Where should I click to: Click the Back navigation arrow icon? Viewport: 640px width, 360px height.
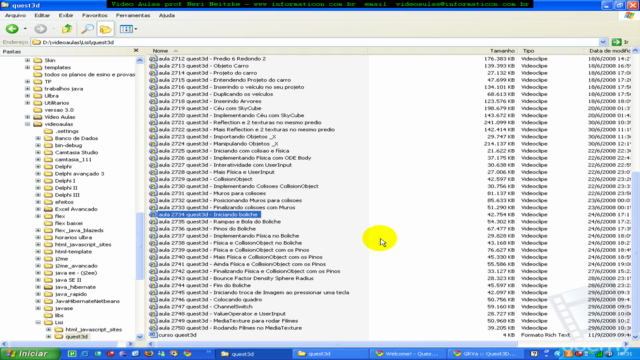[12, 29]
